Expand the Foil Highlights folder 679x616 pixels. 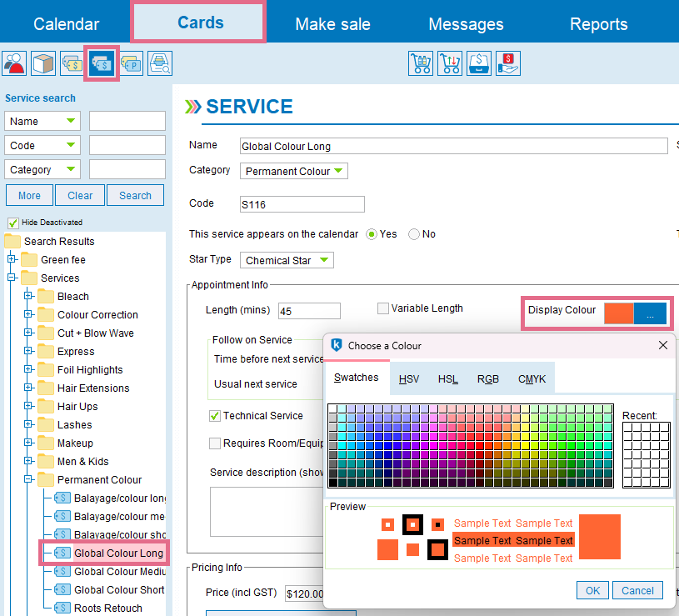pyautogui.click(x=28, y=369)
